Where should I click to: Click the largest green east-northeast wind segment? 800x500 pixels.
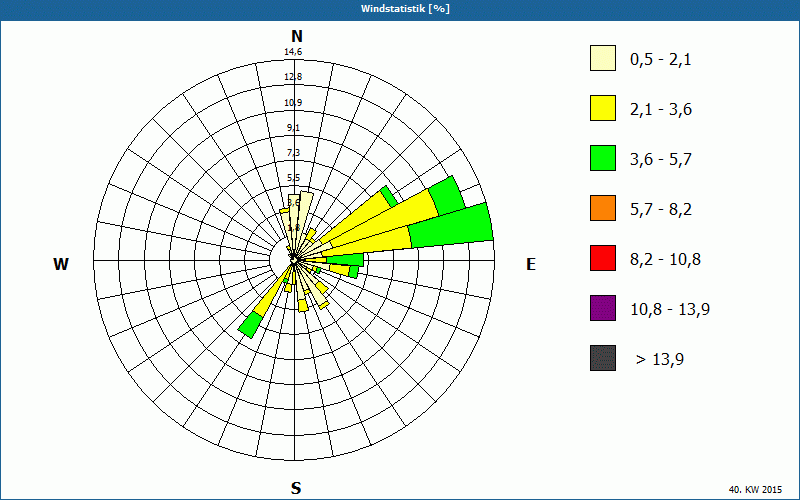coord(452,226)
